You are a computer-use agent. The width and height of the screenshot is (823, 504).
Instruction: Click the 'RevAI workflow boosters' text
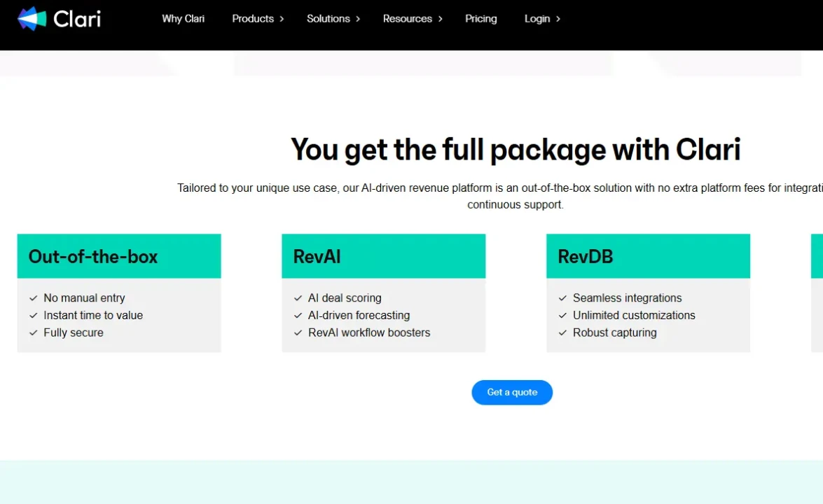[369, 332]
